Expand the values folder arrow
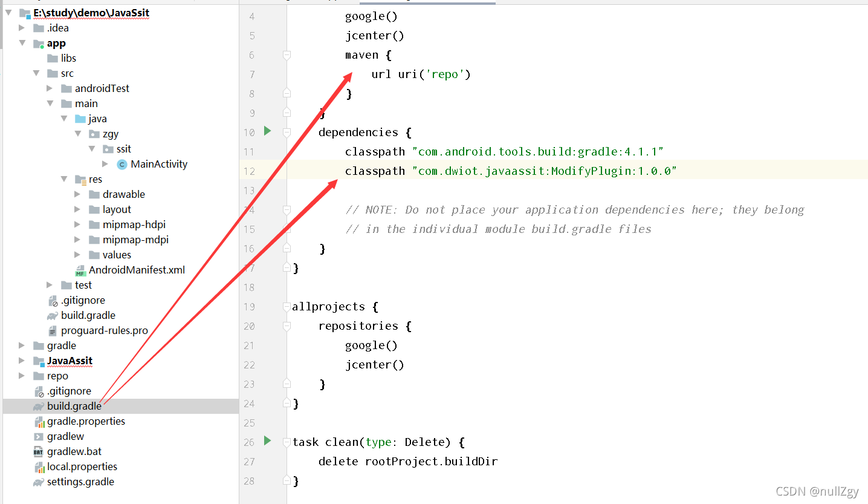The width and height of the screenshot is (868, 504). click(x=77, y=255)
